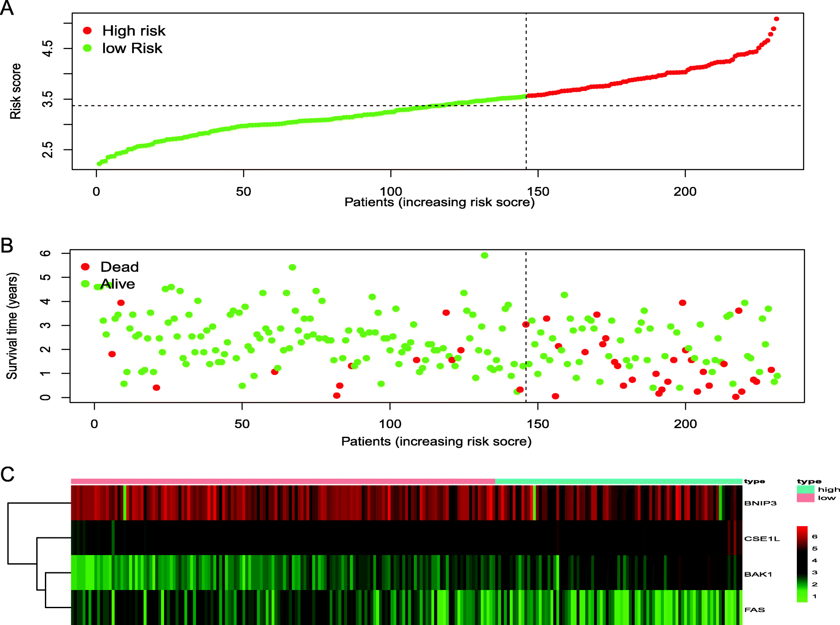840x625 pixels.
Task: Click the pink 'low' type legend swatch
Action: pyautogui.click(x=805, y=498)
